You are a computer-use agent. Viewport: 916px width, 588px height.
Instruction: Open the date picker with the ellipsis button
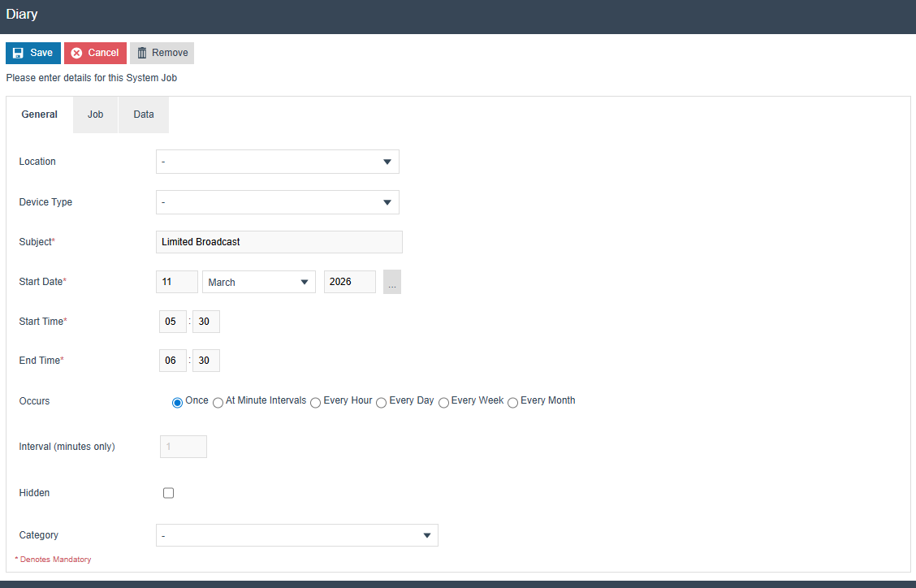click(x=392, y=281)
